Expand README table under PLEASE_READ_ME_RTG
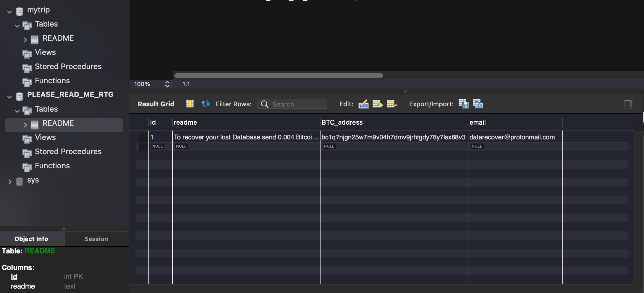The image size is (644, 293). point(25,125)
